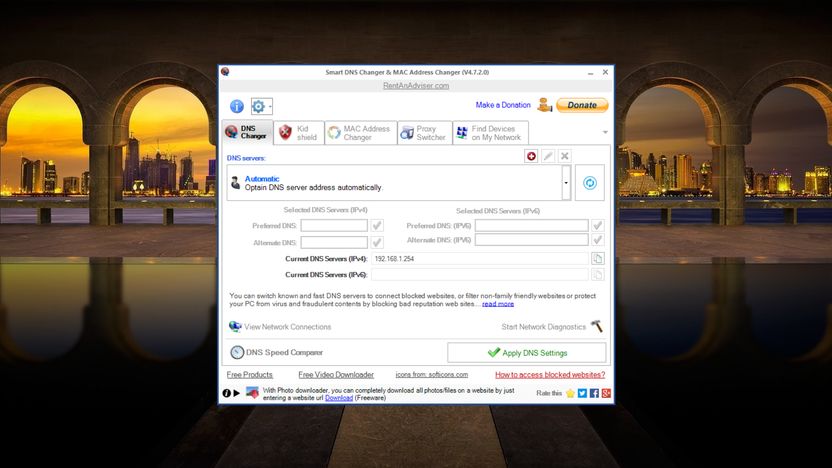Open the Free Products link
This screenshot has height=468, width=832.
[249, 375]
